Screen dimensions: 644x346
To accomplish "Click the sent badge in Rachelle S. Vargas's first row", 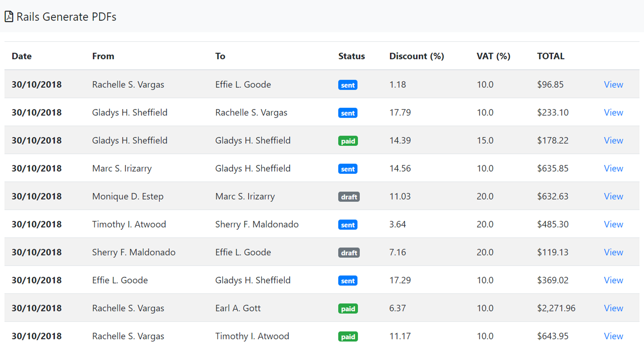I will [347, 85].
